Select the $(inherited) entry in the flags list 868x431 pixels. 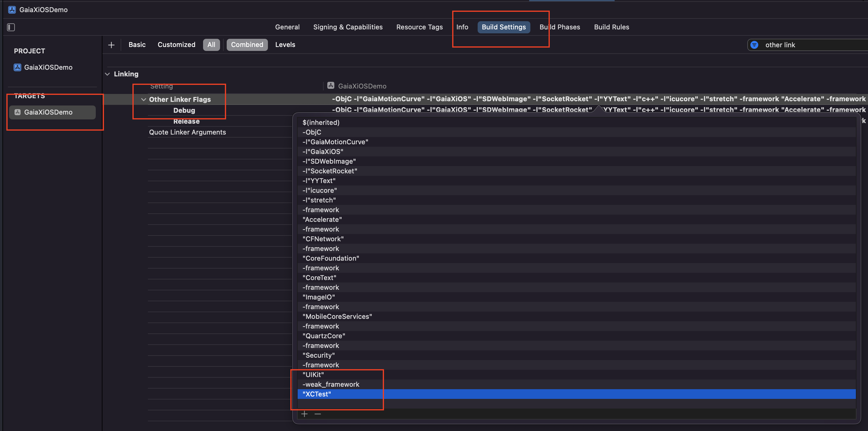click(321, 122)
